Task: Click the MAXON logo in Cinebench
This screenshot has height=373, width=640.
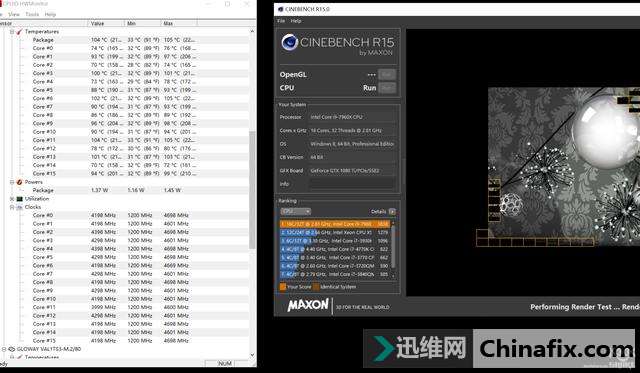Action: [308, 305]
